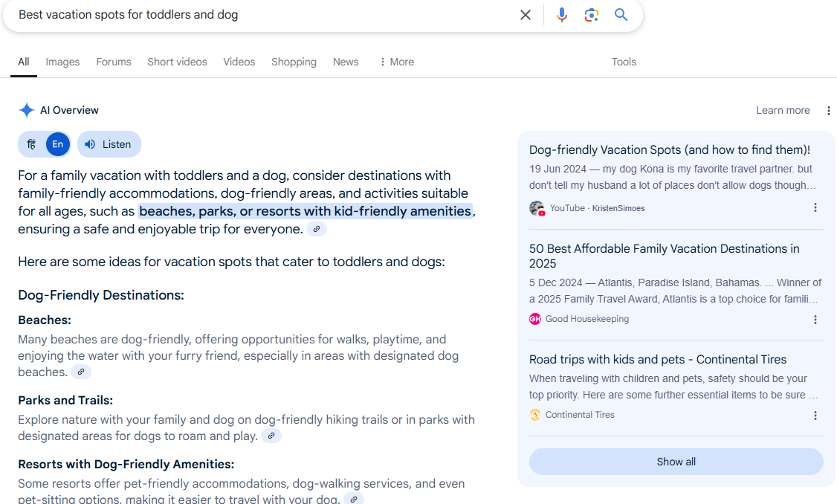The width and height of the screenshot is (837, 504).
Task: Start a voice search with microphone
Action: coord(562,15)
